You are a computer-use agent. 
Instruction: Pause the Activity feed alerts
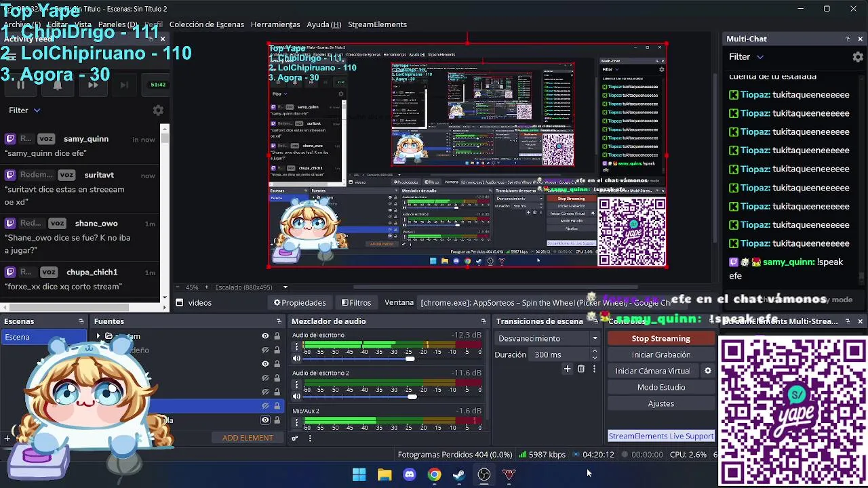(20, 85)
